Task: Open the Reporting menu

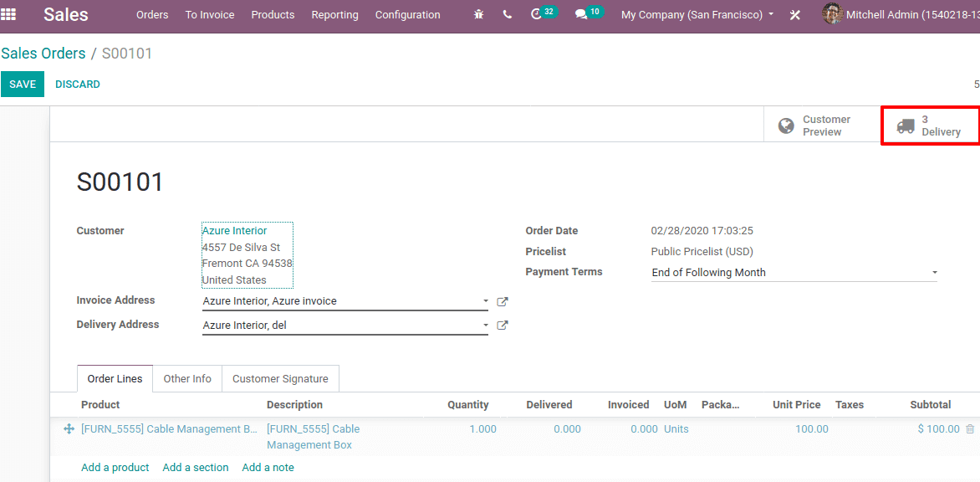Action: point(335,14)
